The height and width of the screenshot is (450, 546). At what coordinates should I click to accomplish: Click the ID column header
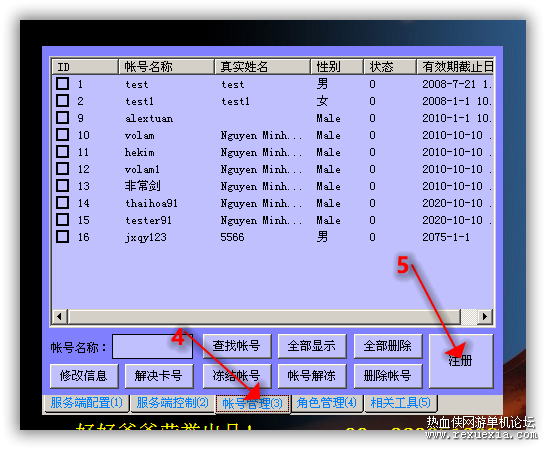85,67
